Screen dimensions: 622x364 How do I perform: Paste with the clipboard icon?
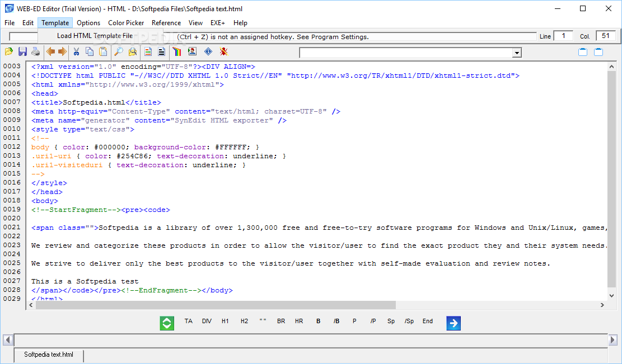pos(103,51)
